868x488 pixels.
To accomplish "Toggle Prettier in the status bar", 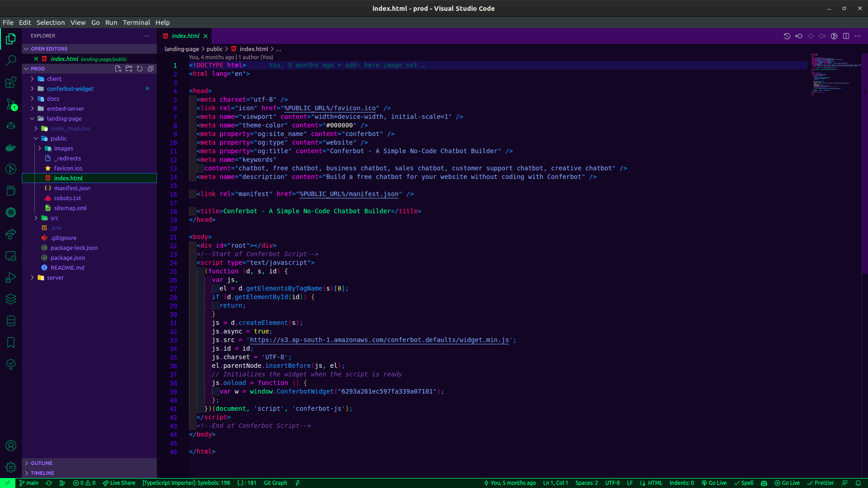I will pyautogui.click(x=821, y=483).
